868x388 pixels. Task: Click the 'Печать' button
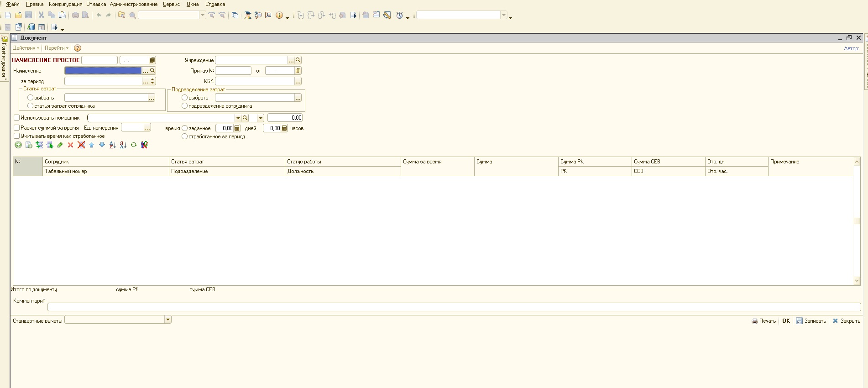(x=764, y=321)
